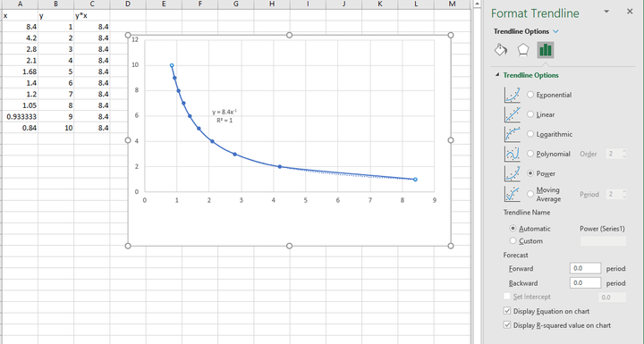Click the Forecast Backward period field
The height and width of the screenshot is (344, 644).
point(585,283)
